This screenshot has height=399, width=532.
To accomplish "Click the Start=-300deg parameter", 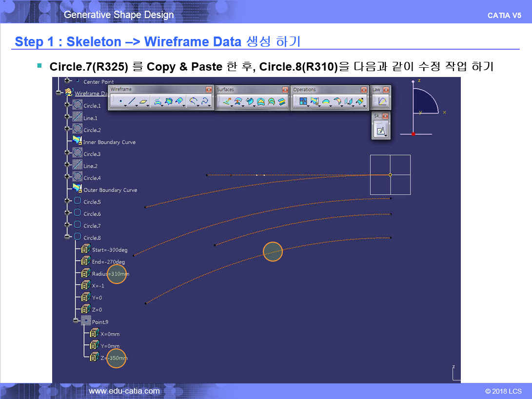I will pos(109,250).
